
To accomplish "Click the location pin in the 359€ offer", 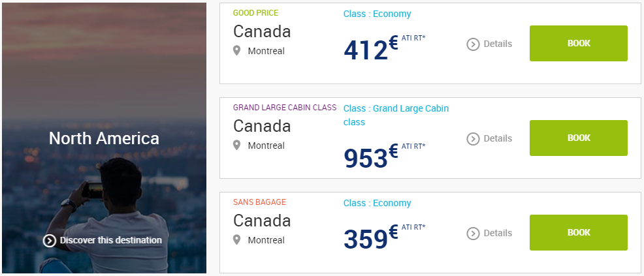I will point(236,239).
